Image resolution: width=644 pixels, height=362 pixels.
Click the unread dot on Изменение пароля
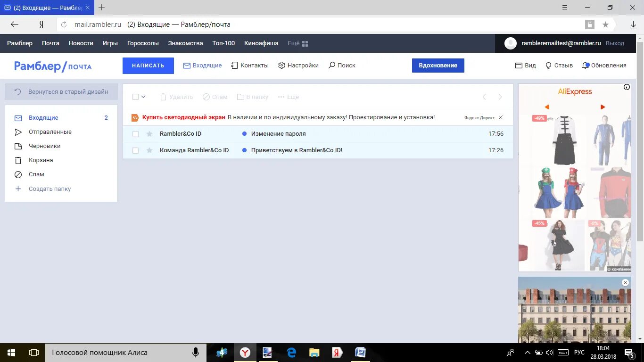coord(244,134)
